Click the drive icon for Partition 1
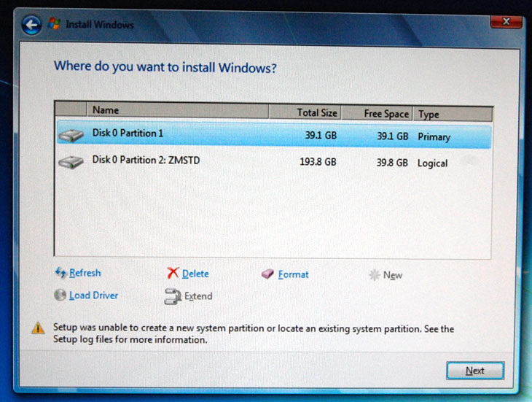 point(71,135)
